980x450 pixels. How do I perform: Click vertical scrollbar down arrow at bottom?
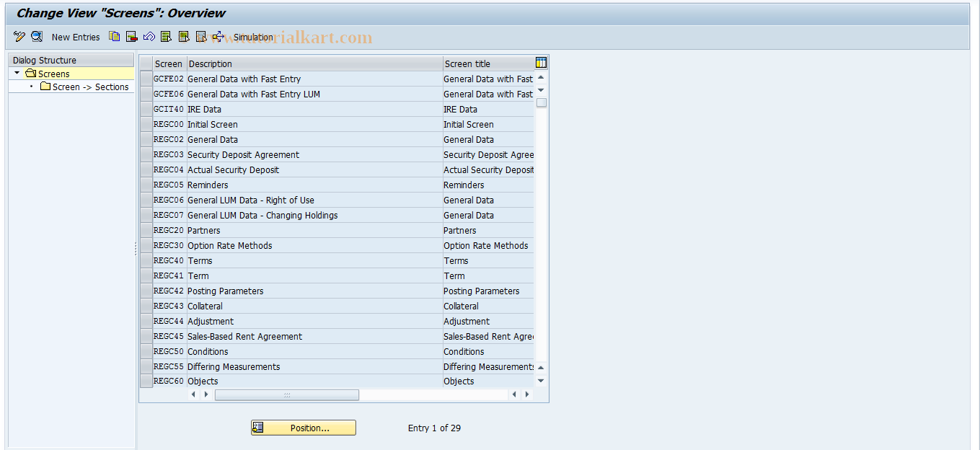(541, 381)
